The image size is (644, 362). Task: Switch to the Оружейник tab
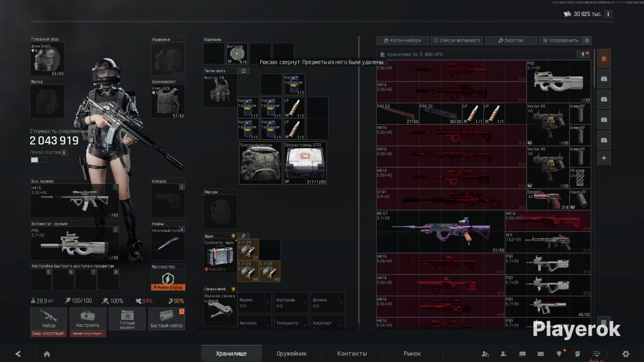coord(292,353)
